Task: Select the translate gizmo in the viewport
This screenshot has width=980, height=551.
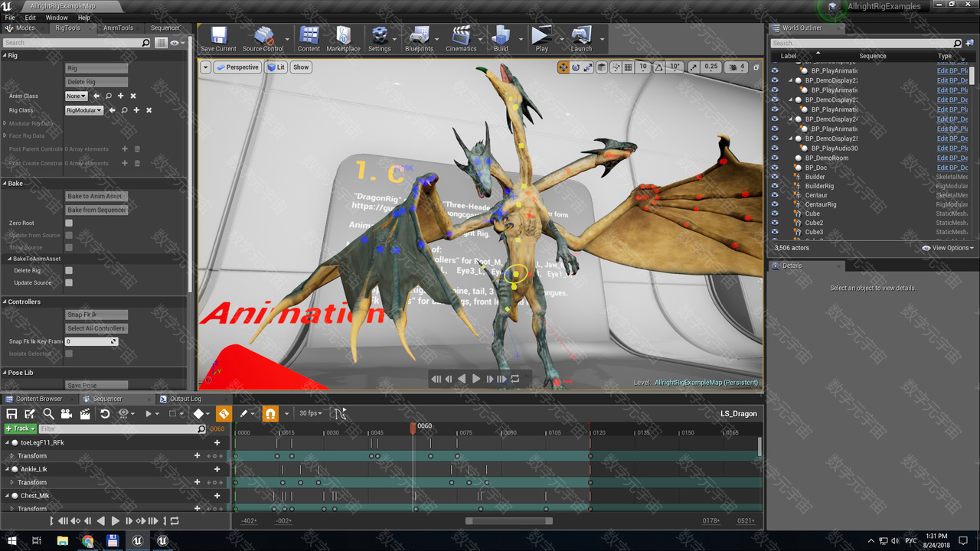Action: [564, 67]
